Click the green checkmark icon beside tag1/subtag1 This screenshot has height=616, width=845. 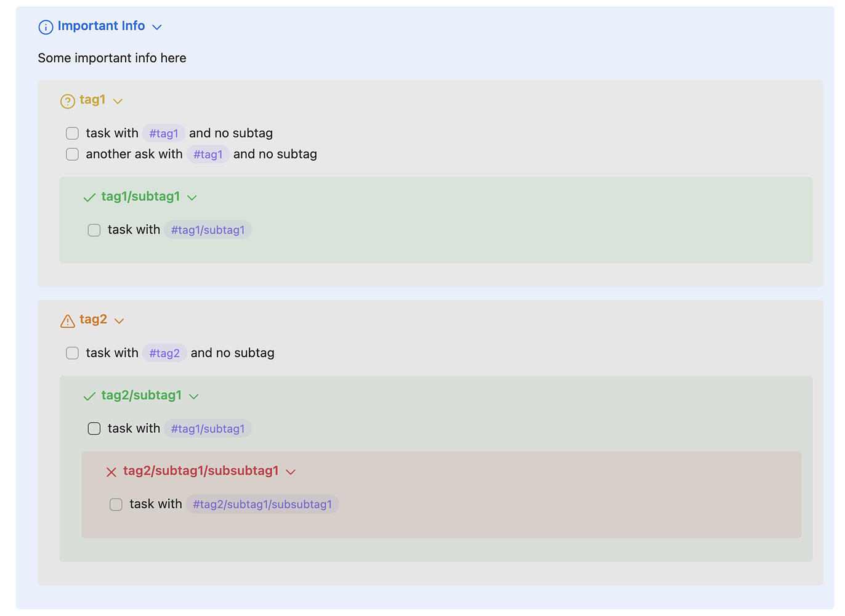(x=89, y=197)
